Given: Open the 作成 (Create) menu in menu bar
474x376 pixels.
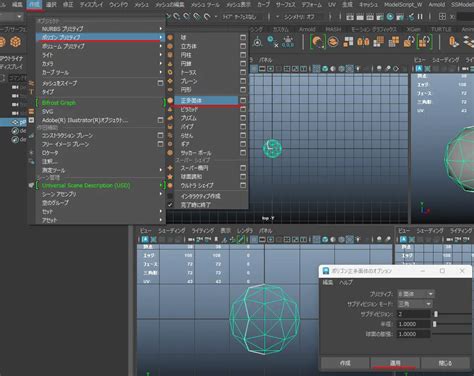Looking at the screenshot, I should tap(34, 5).
